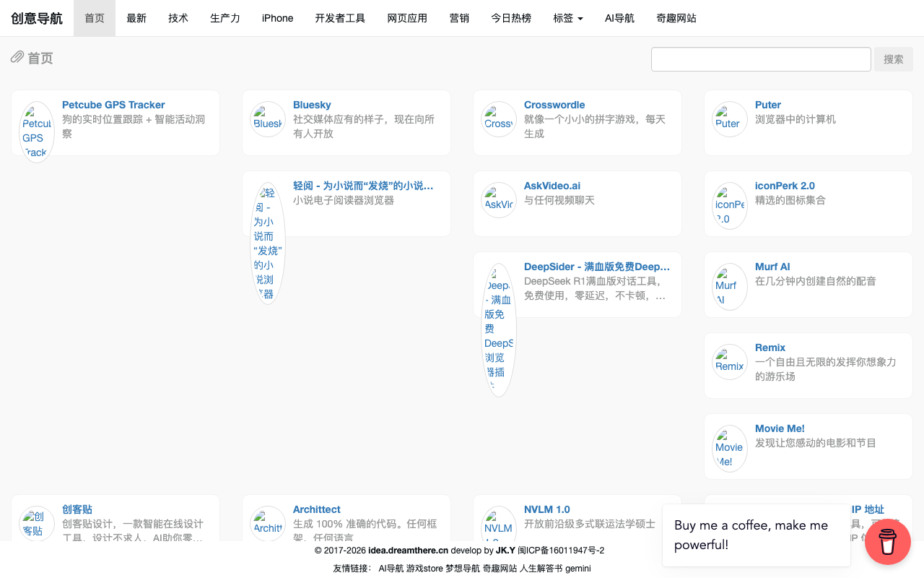This screenshot has width=924, height=578.
Task: Click the 小说电子阅读器浏览器 description text
Action: (x=344, y=200)
